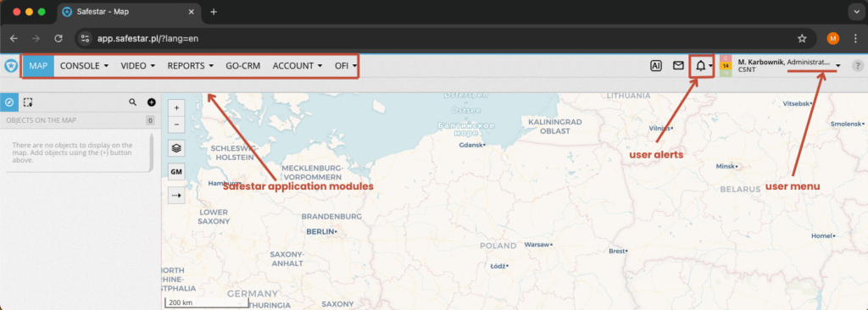Open the Chrome profile avatar

(x=833, y=38)
